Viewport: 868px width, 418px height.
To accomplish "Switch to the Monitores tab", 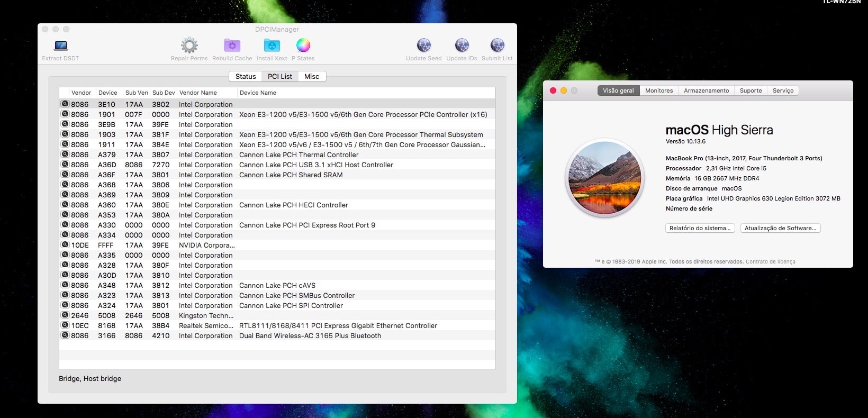I will pyautogui.click(x=659, y=90).
